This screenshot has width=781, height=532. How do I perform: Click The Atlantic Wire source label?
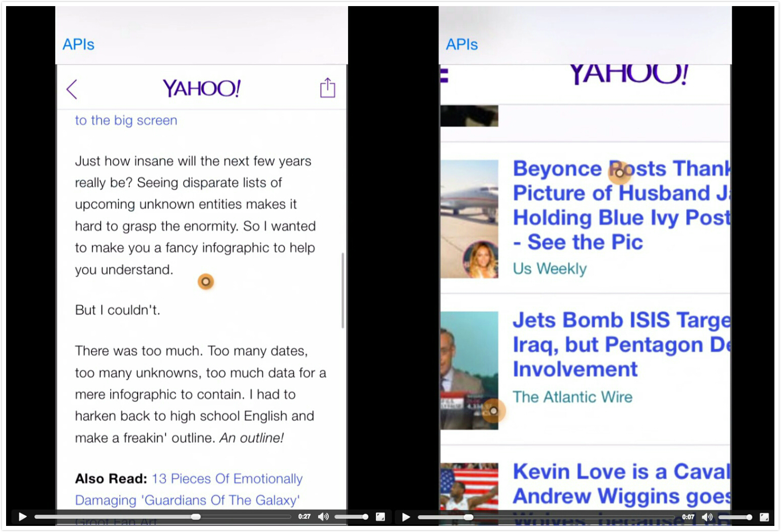point(572,397)
